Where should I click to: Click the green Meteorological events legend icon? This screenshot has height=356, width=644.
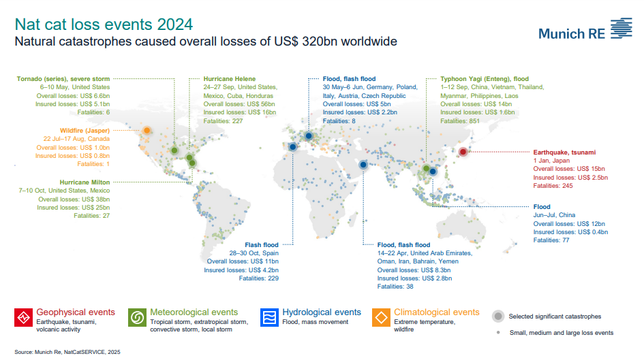pos(137,318)
